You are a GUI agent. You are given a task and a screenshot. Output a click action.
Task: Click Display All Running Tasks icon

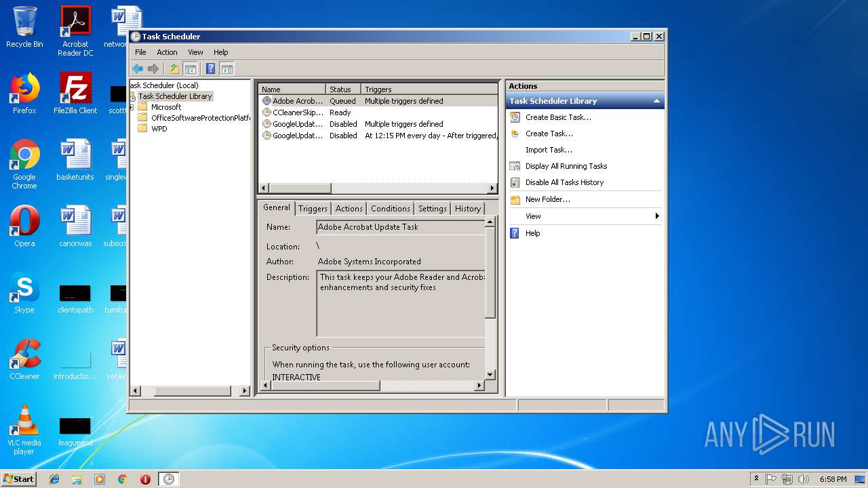click(x=515, y=166)
